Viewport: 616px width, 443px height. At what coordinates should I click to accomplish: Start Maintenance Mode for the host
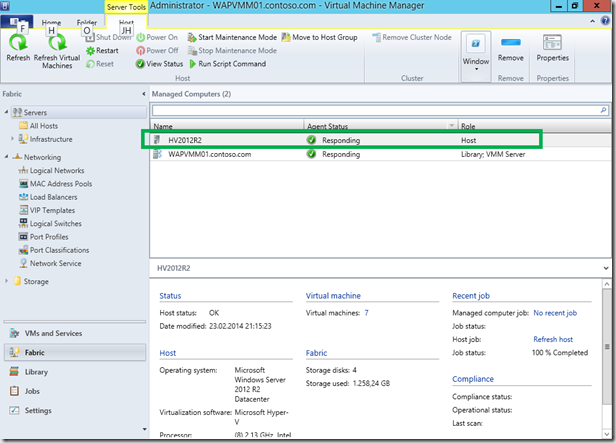coord(232,37)
